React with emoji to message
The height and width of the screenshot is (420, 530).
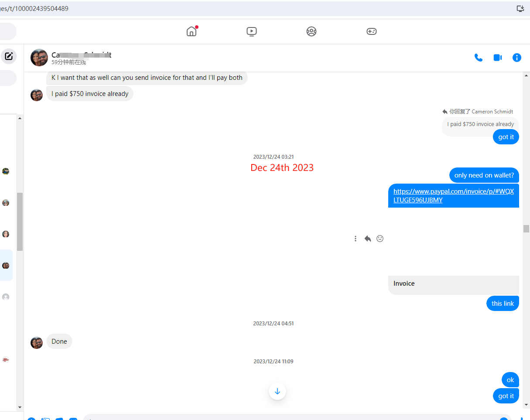pyautogui.click(x=380, y=239)
